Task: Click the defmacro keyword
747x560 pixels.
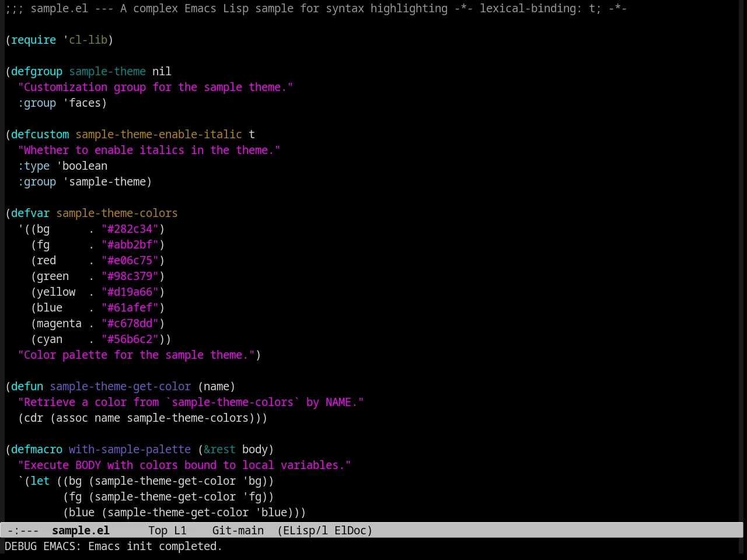Action: click(37, 449)
